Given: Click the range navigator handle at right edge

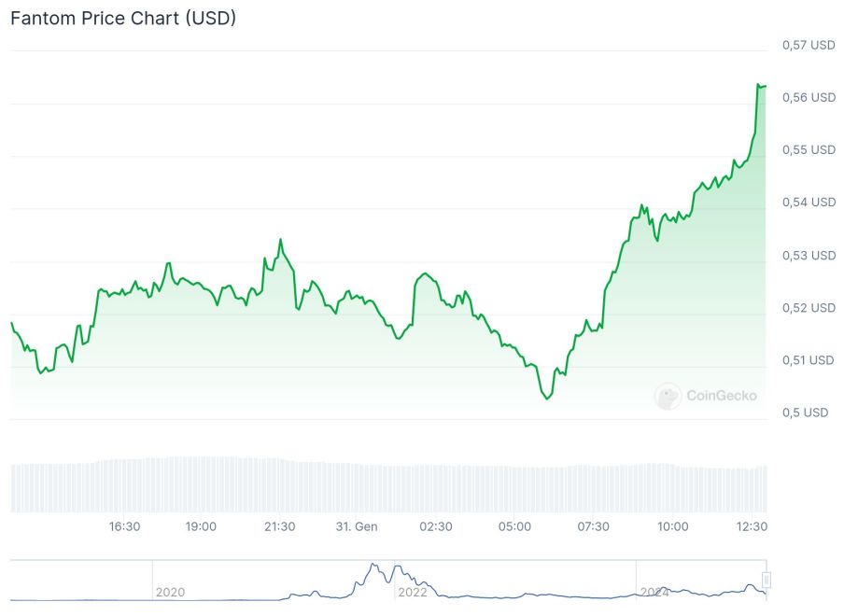Looking at the screenshot, I should pos(767,581).
